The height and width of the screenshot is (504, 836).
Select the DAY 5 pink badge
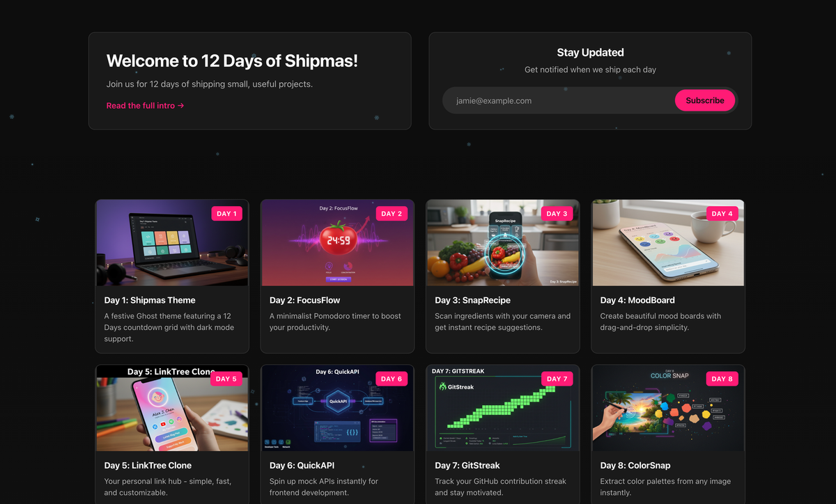tap(226, 379)
